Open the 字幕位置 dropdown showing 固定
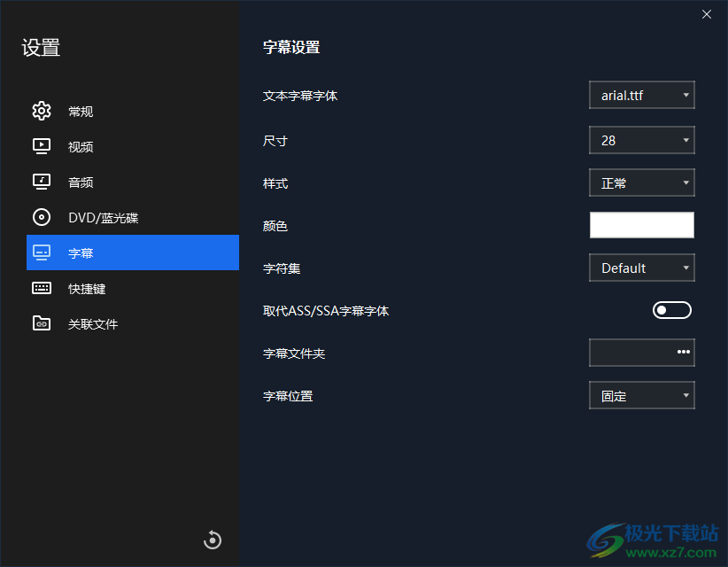The width and height of the screenshot is (728, 567). (x=641, y=395)
